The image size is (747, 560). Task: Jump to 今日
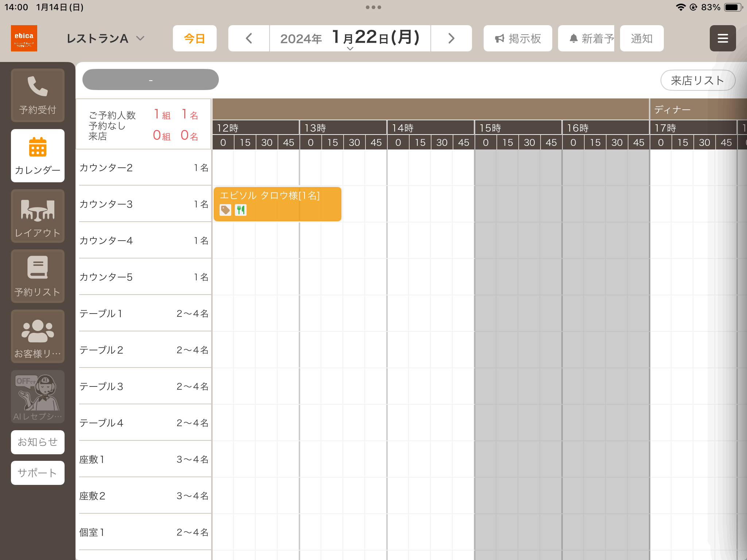click(195, 38)
